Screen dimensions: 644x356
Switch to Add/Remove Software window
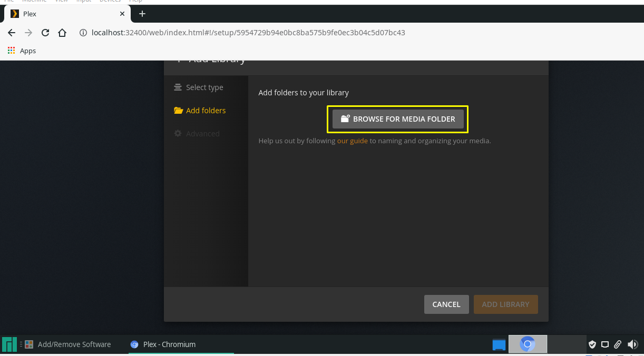coord(68,344)
